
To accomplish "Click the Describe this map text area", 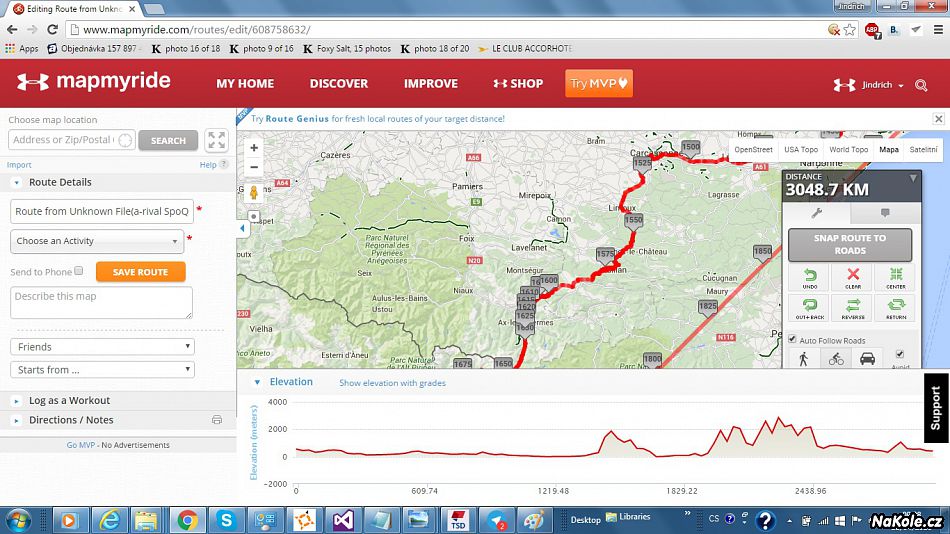I will (x=101, y=302).
